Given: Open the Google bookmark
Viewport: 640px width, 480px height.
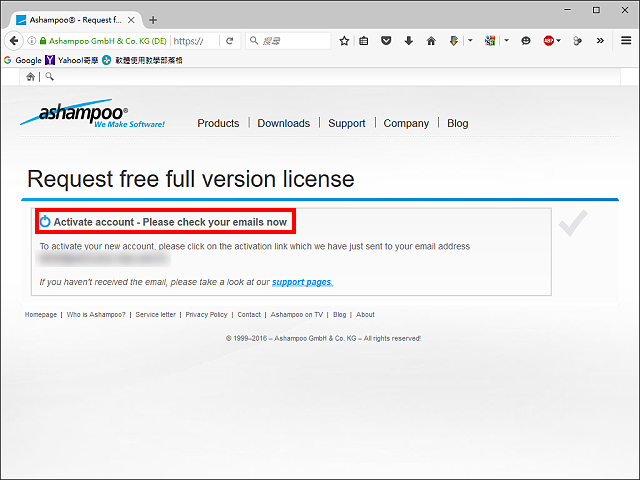Looking at the screenshot, I should [23, 60].
